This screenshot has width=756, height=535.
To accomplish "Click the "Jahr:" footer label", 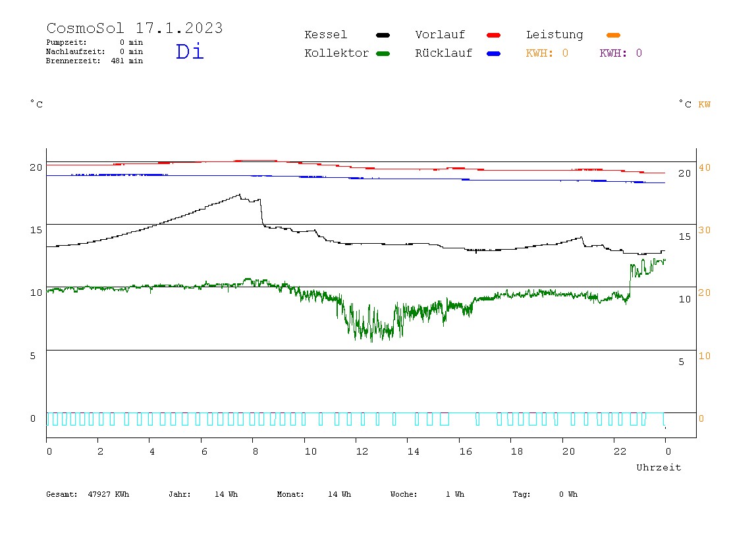I will (x=180, y=494).
